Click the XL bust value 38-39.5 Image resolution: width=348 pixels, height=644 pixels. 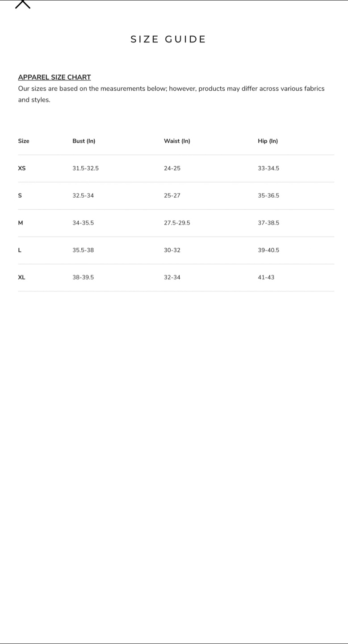(x=83, y=277)
